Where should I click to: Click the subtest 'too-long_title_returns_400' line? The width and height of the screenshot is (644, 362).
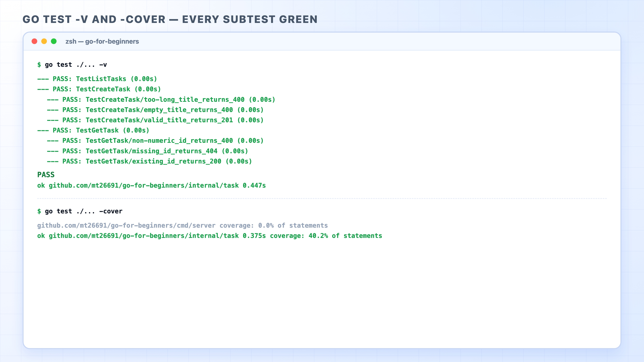tap(161, 100)
